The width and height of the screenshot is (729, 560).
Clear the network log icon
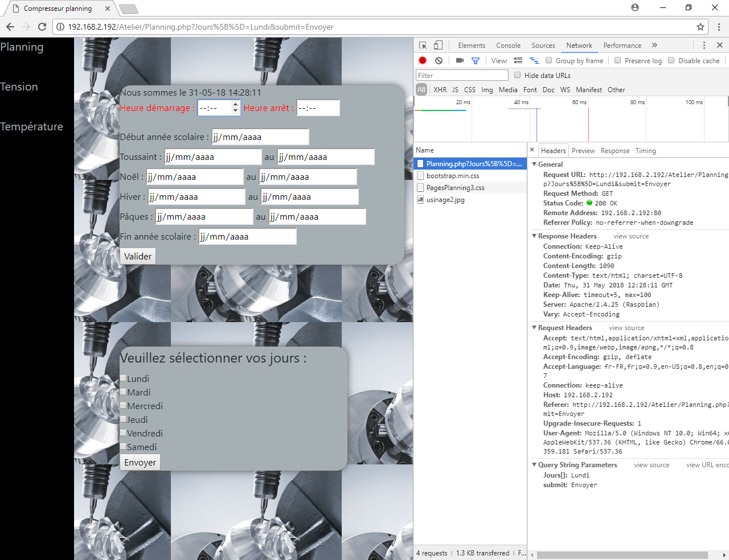click(x=439, y=60)
